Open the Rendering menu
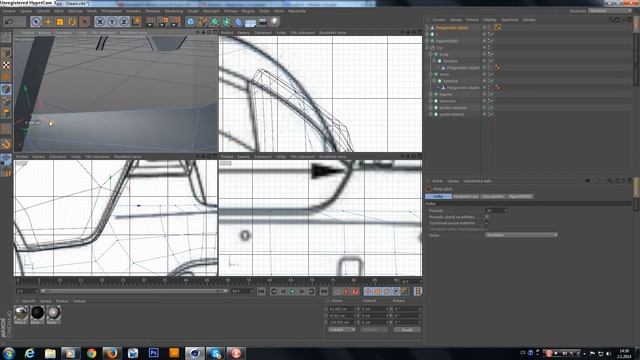The image size is (640, 360). coord(174,11)
